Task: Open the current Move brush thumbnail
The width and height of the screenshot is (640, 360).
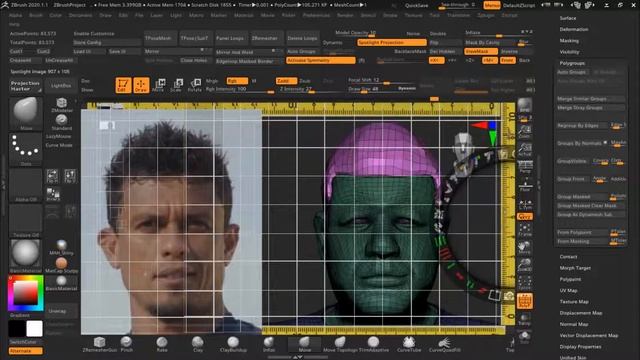Action: tap(26, 112)
